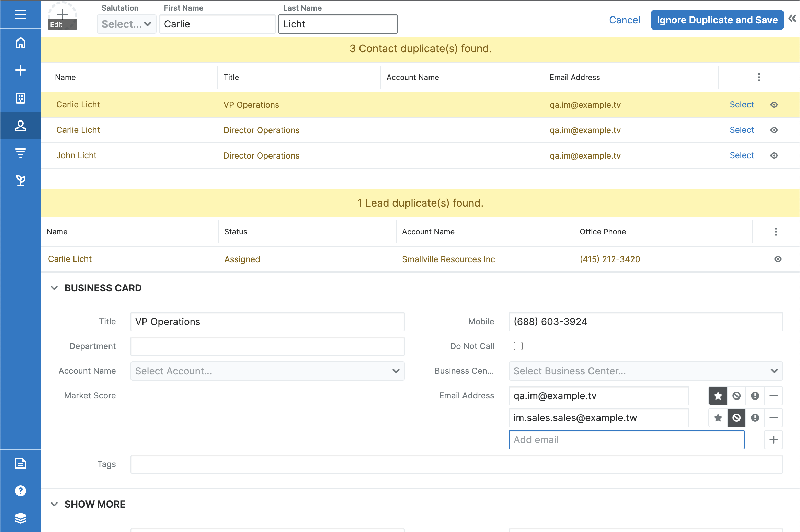
Task: Open the Salutation dropdown
Action: [x=126, y=24]
